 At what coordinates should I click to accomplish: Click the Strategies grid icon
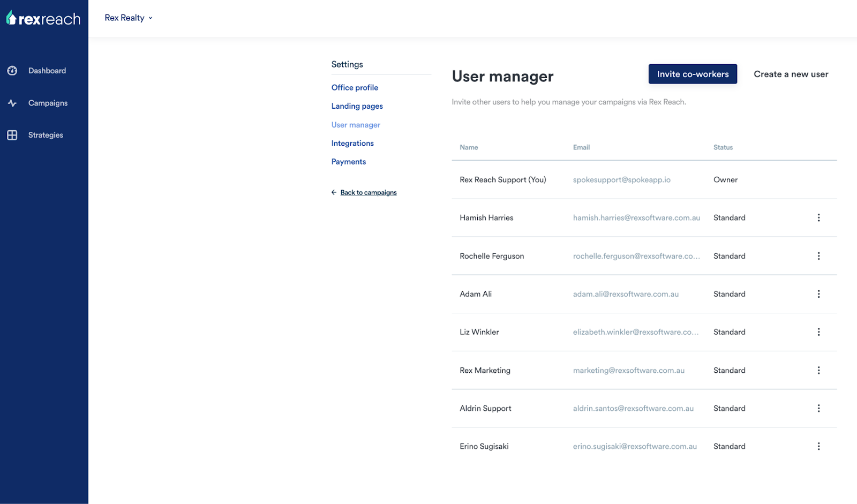tap(12, 135)
